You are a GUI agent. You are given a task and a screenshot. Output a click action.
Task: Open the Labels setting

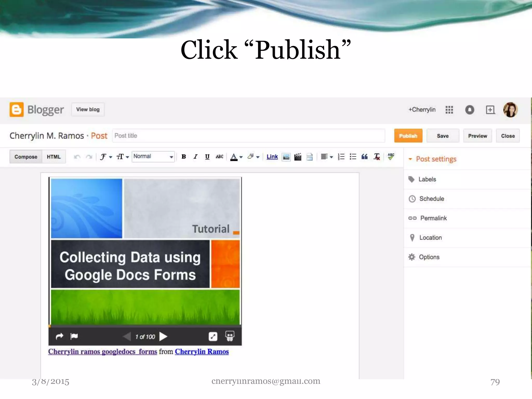[427, 179]
